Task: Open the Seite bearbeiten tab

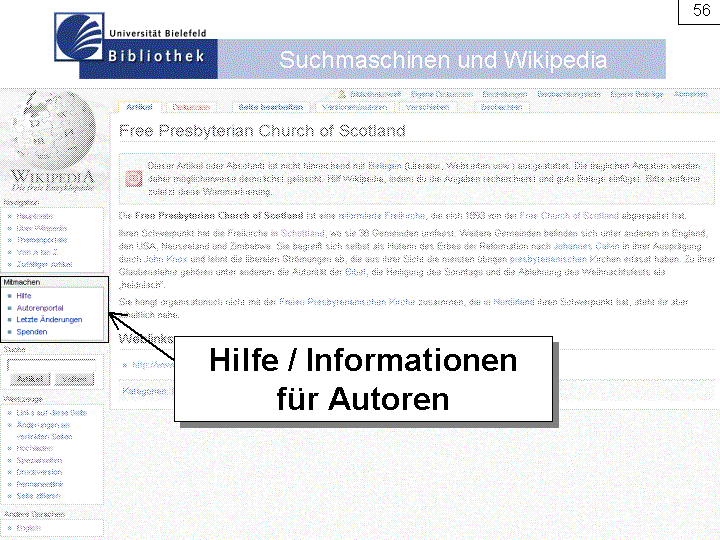Action: tap(270, 107)
